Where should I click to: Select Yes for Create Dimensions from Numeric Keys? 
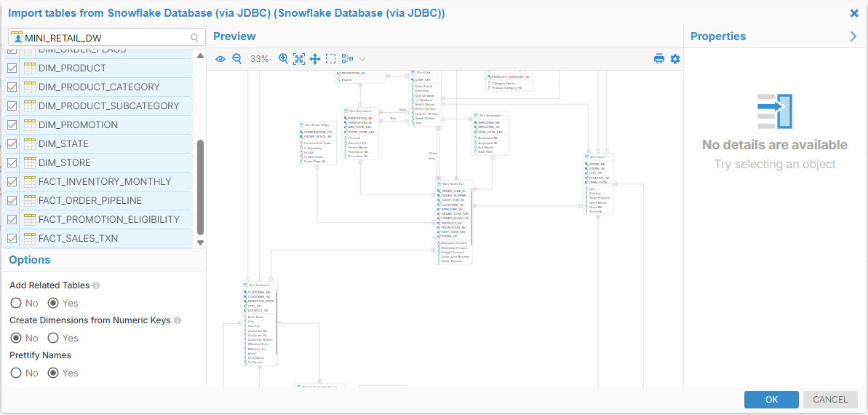click(53, 338)
